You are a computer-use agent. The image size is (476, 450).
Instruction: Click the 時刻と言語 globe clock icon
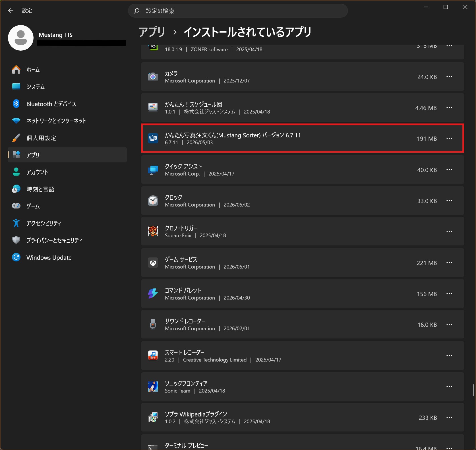[x=16, y=189]
